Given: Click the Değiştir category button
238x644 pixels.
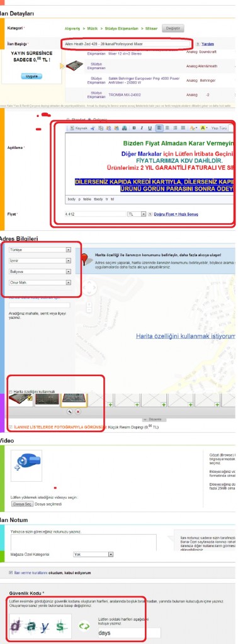Looking at the screenshot, I should (173, 28).
